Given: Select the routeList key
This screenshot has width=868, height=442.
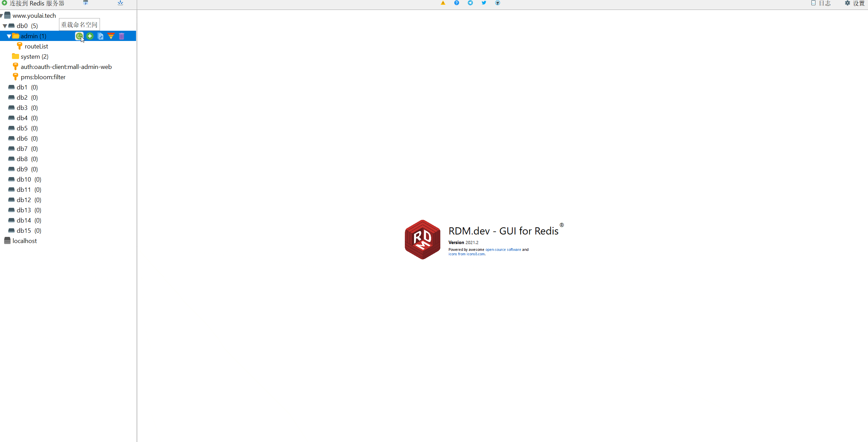Looking at the screenshot, I should pyautogui.click(x=36, y=46).
